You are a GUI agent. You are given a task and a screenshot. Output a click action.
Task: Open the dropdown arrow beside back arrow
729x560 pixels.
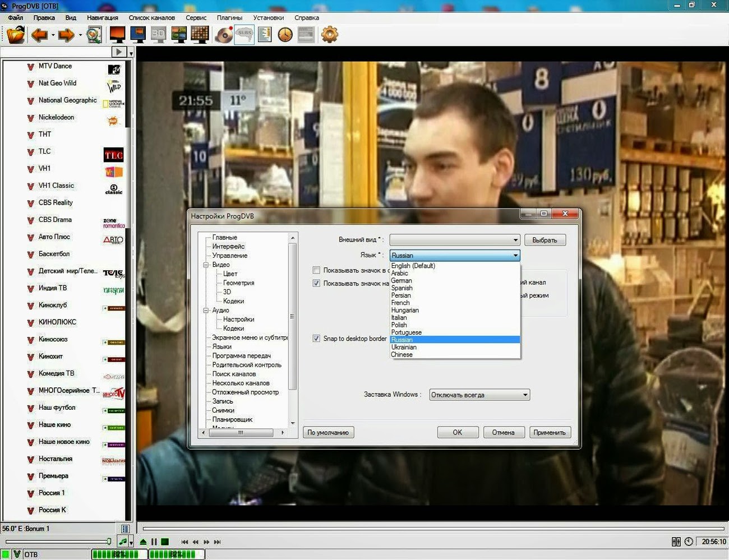pyautogui.click(x=53, y=35)
